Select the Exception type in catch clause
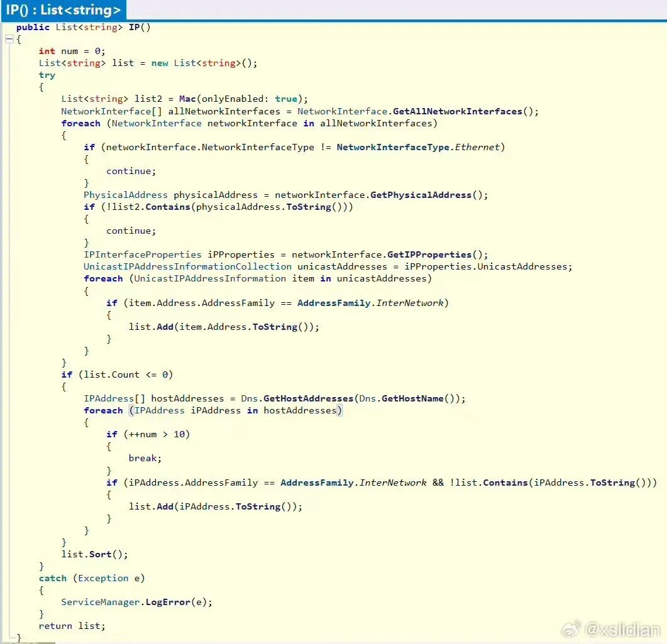Screen dimensions: 667x644 coord(103,578)
